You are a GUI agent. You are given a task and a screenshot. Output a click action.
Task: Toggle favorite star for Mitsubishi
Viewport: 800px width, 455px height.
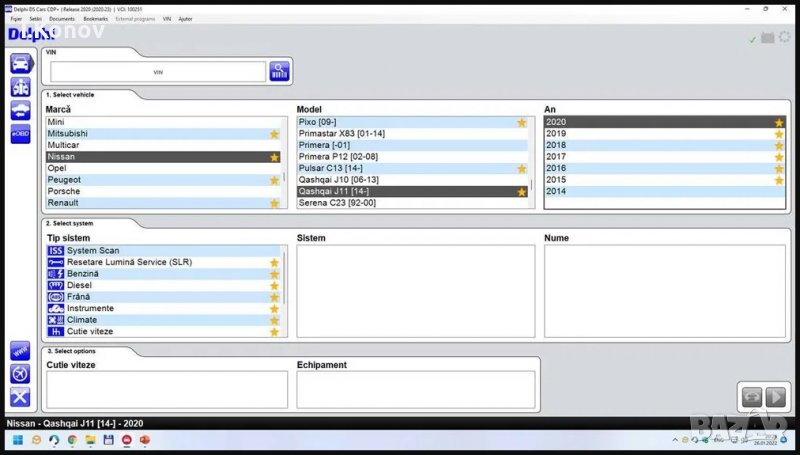coord(274,134)
